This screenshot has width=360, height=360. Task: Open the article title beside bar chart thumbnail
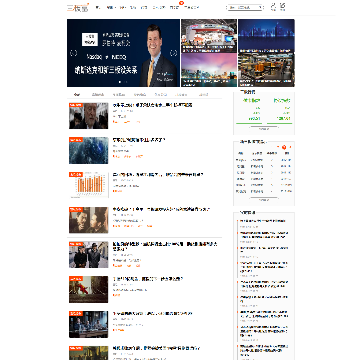coord(158,174)
